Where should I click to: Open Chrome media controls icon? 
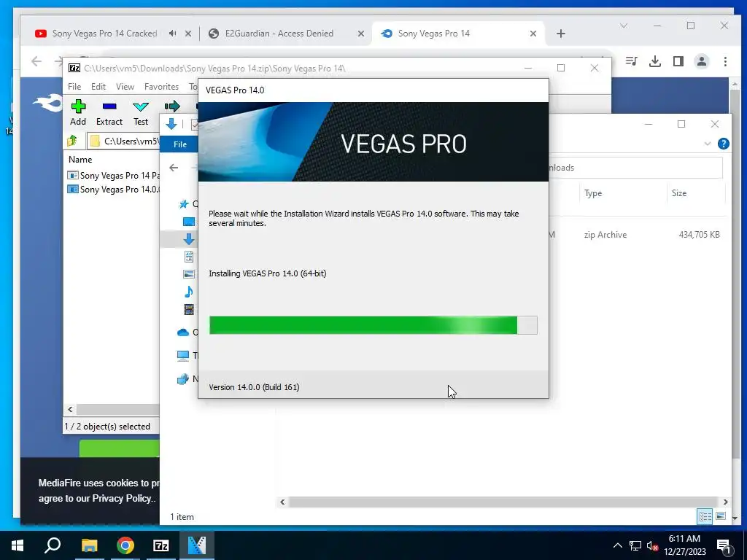[632, 61]
